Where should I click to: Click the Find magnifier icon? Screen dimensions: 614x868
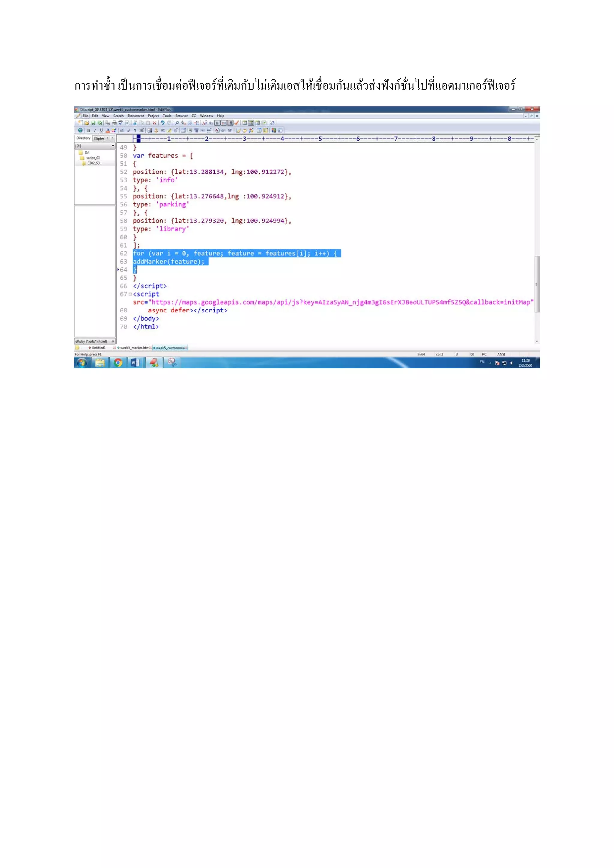click(x=177, y=123)
